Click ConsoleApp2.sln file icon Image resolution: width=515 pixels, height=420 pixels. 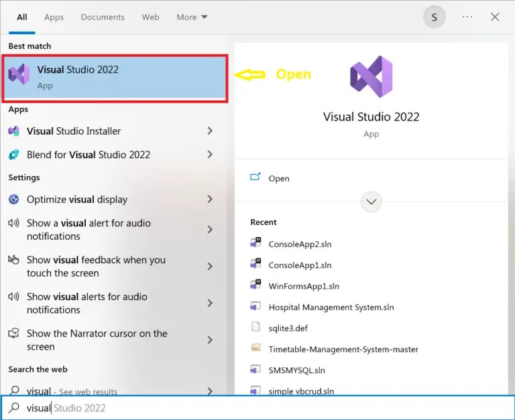255,242
